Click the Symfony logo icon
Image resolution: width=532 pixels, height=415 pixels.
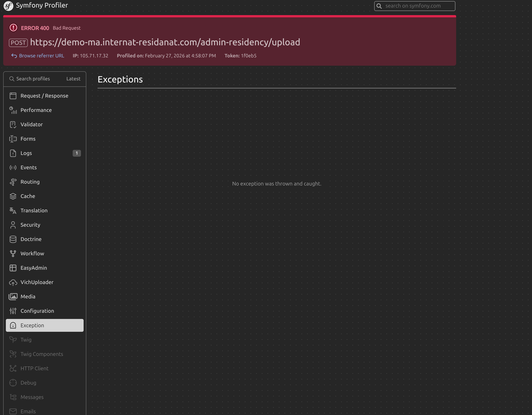tap(8, 6)
